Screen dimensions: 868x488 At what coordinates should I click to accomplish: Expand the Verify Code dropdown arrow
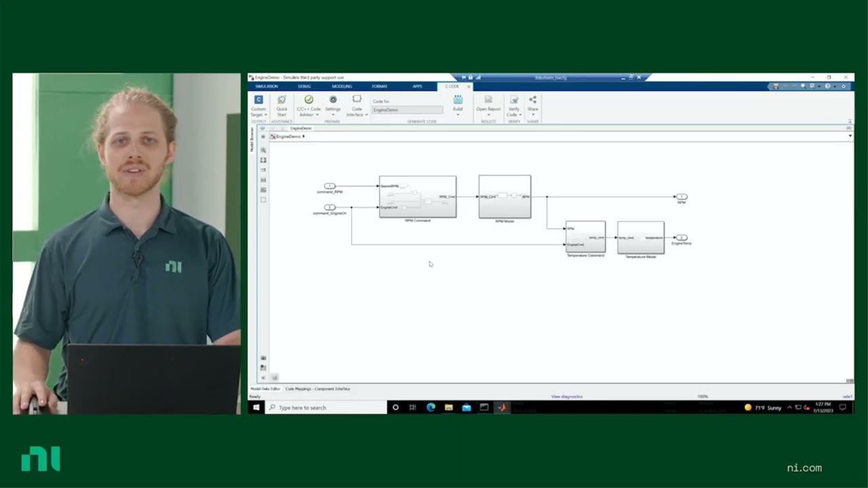[x=520, y=115]
